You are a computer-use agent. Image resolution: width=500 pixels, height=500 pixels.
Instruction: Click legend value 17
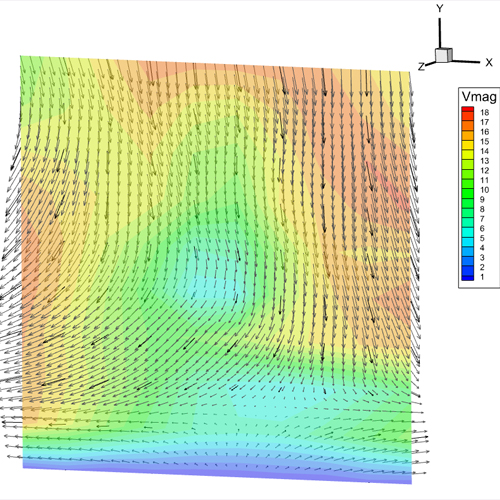pyautogui.click(x=485, y=122)
